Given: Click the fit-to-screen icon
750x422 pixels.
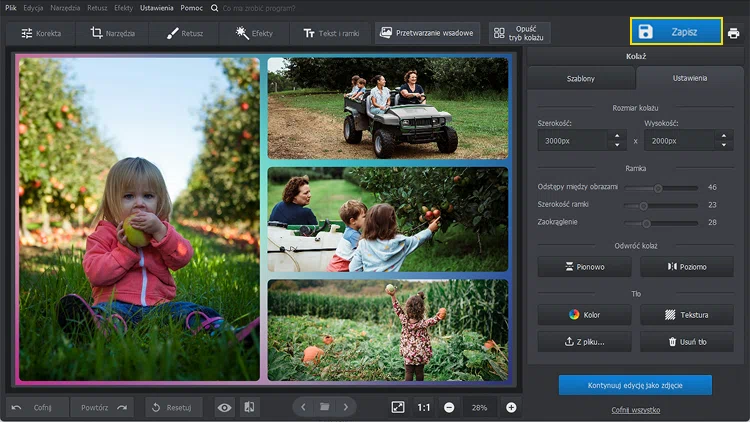Looking at the screenshot, I should click(398, 407).
